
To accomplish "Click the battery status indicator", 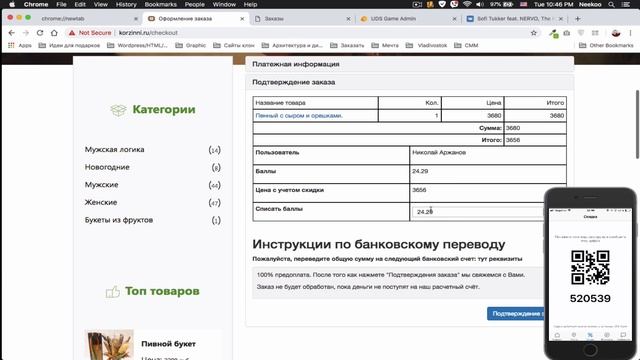I will pos(501,4).
